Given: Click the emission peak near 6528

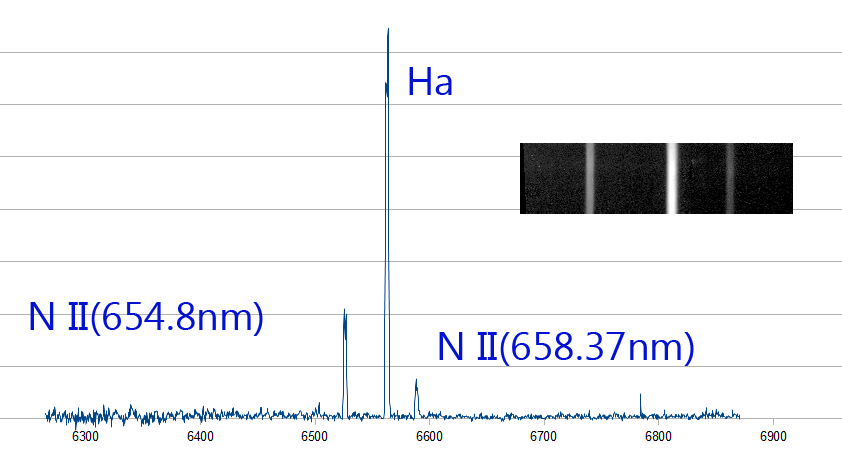Looking at the screenshot, I should click(x=345, y=364).
